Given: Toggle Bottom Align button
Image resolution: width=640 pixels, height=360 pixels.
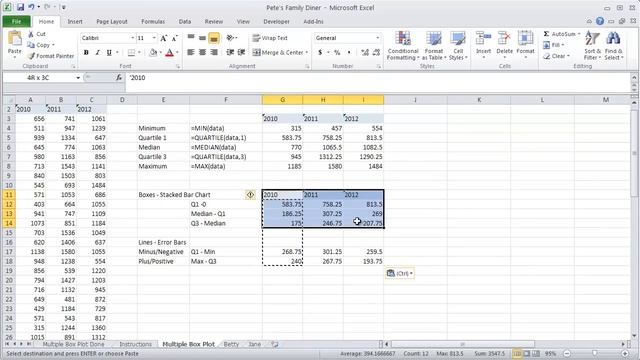Looking at the screenshot, I should [x=213, y=38].
